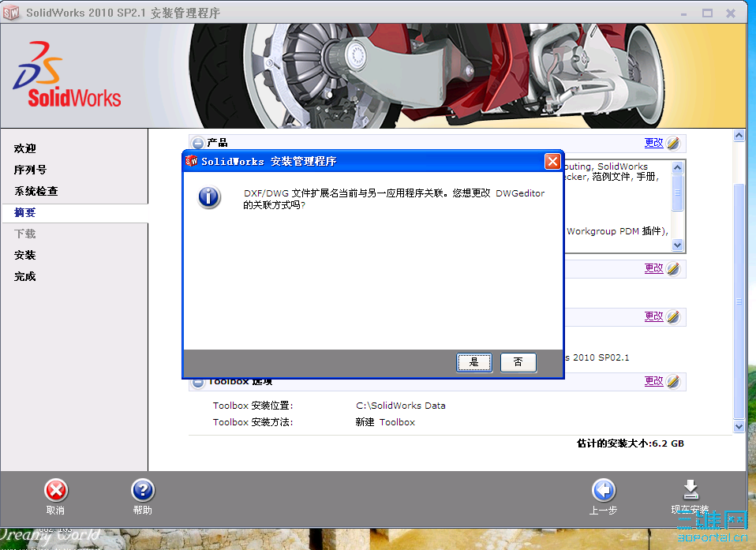Select 欢迎 step in sidebar
This screenshot has height=550, width=756.
[25, 148]
